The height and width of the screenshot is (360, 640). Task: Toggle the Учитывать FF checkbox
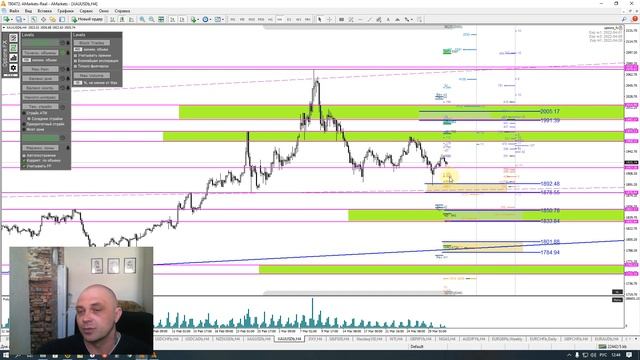tap(24, 166)
